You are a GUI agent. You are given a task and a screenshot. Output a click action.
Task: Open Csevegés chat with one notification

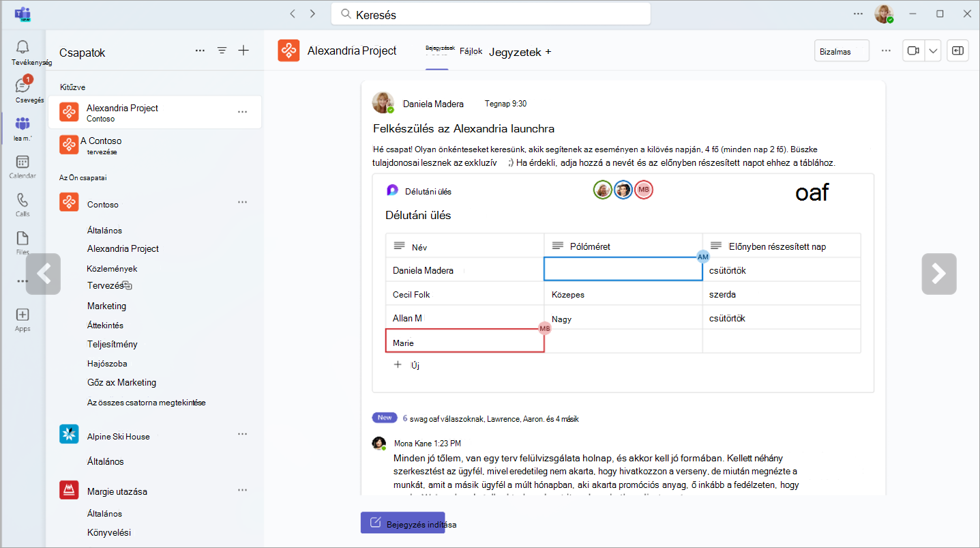(23, 90)
